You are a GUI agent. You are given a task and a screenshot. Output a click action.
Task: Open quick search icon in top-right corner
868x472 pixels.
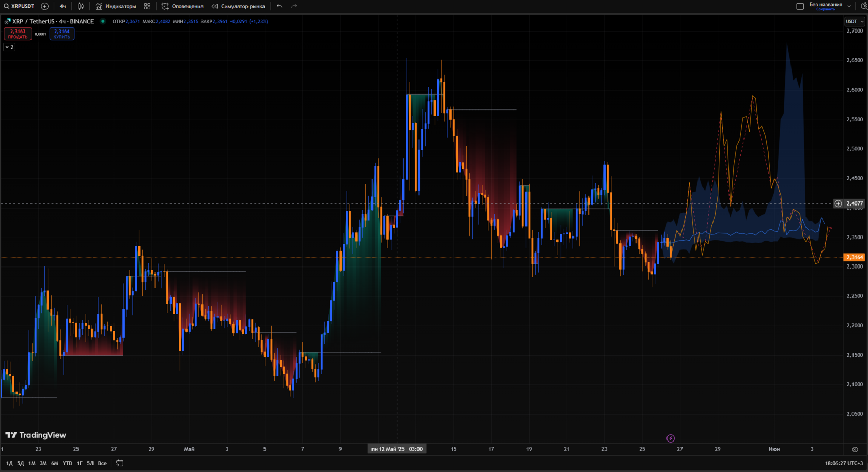point(864,6)
